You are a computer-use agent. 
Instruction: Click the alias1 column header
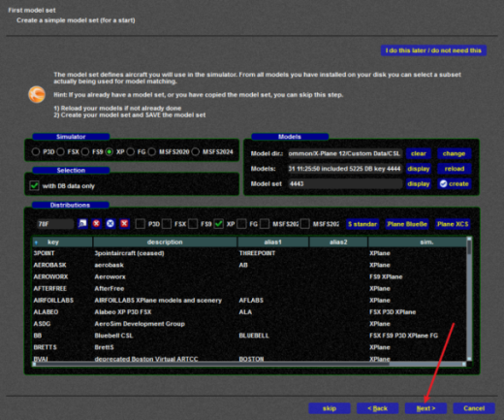(273, 242)
